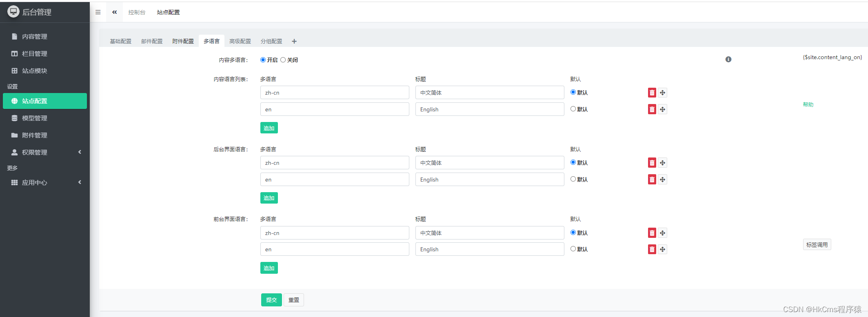Click the info icon beside content multilingual

[x=728, y=60]
